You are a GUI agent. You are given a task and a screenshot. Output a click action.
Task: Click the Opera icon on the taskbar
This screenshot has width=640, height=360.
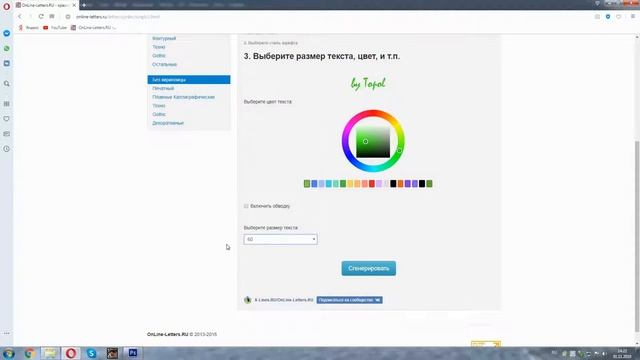click(71, 353)
